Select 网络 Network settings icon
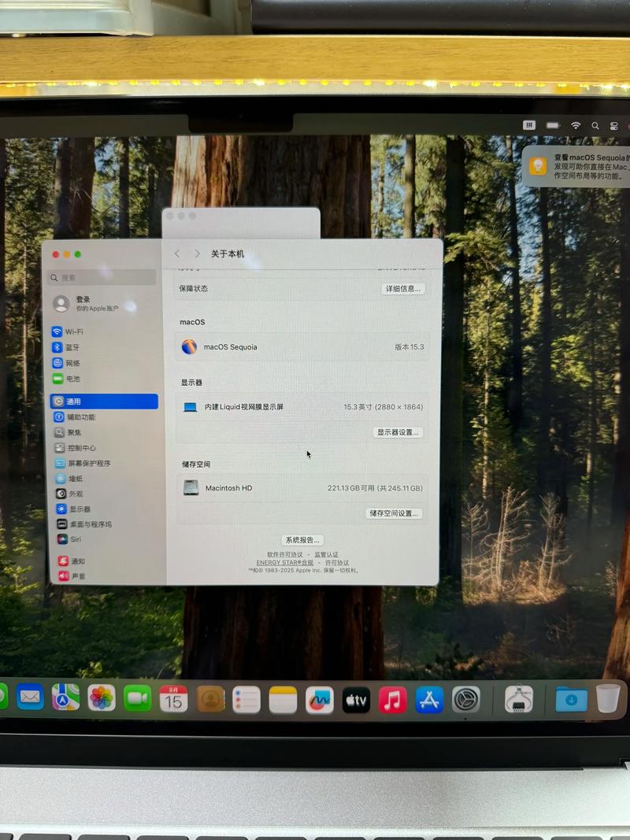630x840 pixels. click(x=69, y=363)
